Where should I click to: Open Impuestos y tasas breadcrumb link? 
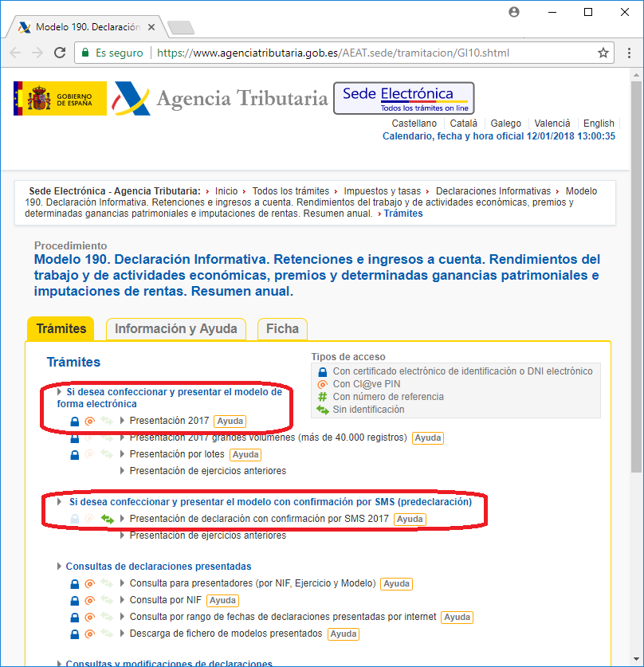[x=382, y=191]
